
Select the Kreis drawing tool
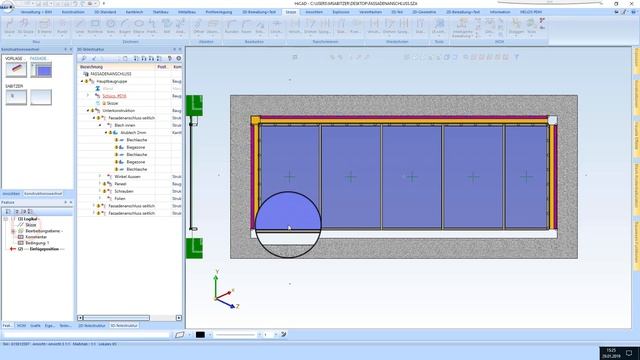coord(111,27)
